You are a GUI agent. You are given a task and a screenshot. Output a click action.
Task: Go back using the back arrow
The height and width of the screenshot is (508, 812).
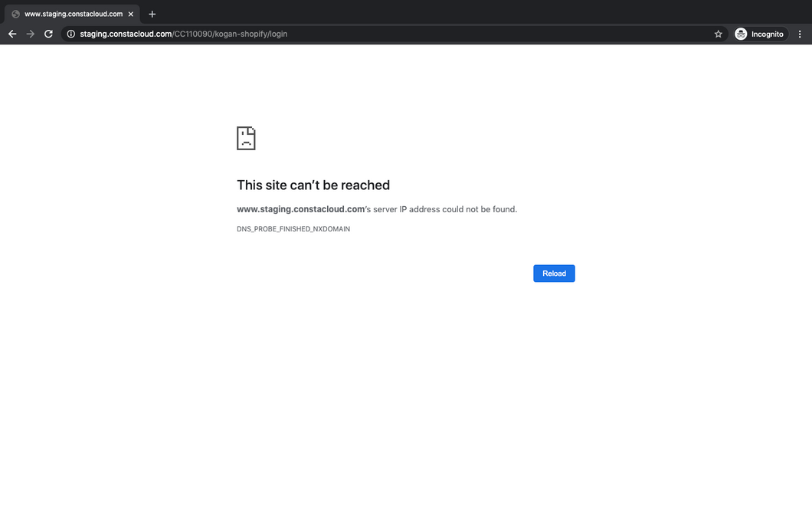coord(12,34)
